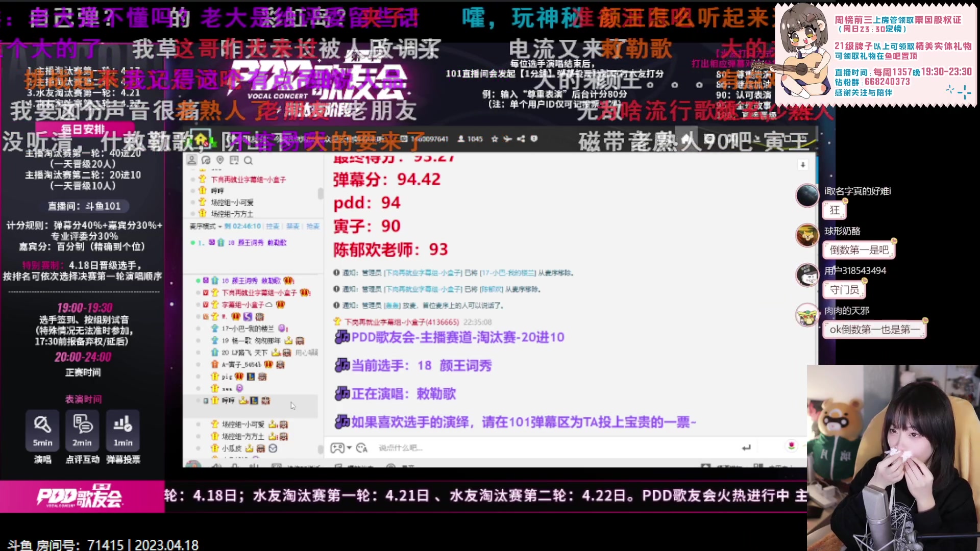Click the crown badge beside 颜王词秀 in member list

(288, 281)
